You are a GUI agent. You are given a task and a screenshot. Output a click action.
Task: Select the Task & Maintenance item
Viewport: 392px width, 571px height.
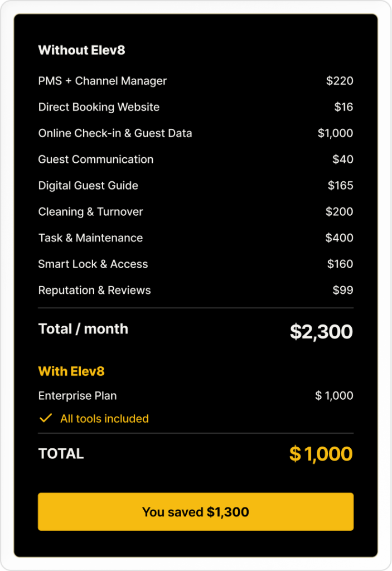90,238
